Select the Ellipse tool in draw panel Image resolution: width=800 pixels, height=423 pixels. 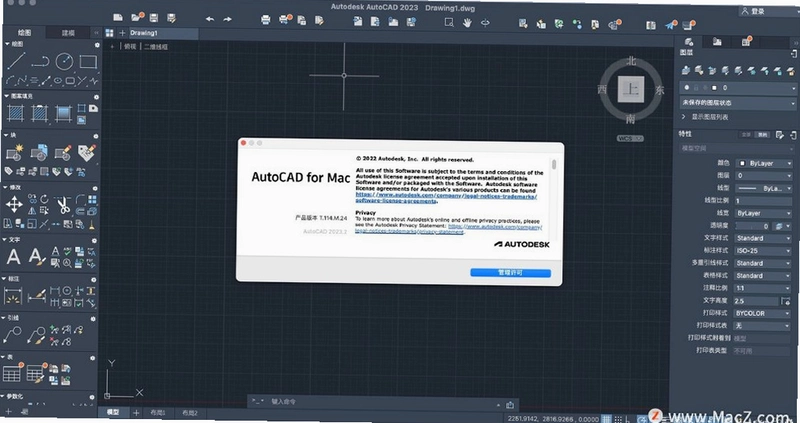(58, 81)
